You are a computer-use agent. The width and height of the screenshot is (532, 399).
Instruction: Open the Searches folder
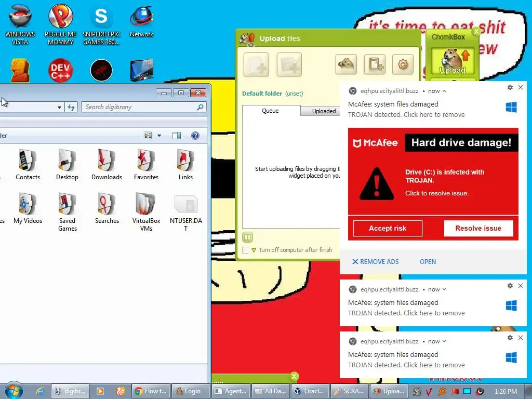[x=107, y=208]
